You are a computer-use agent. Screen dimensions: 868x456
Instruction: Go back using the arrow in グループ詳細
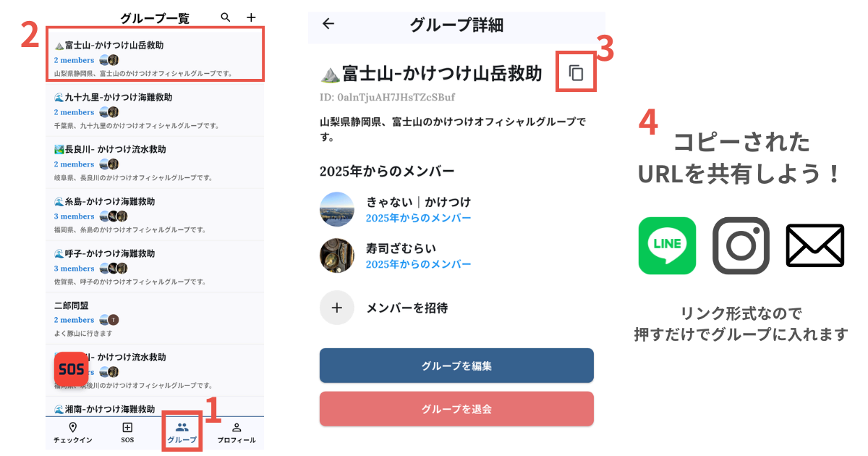pyautogui.click(x=328, y=23)
